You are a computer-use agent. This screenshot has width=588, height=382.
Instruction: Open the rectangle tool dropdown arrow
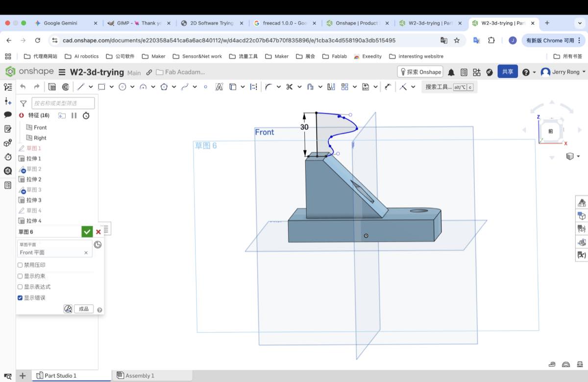pos(111,87)
